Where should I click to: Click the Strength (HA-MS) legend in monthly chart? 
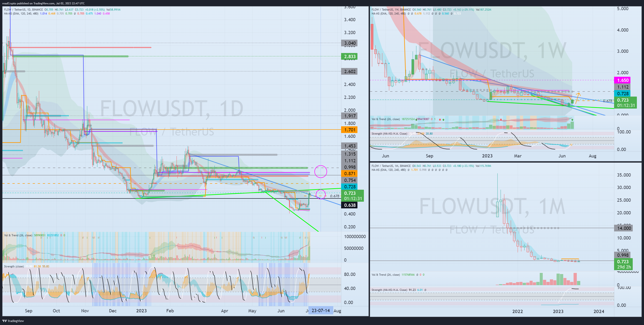pos(389,290)
